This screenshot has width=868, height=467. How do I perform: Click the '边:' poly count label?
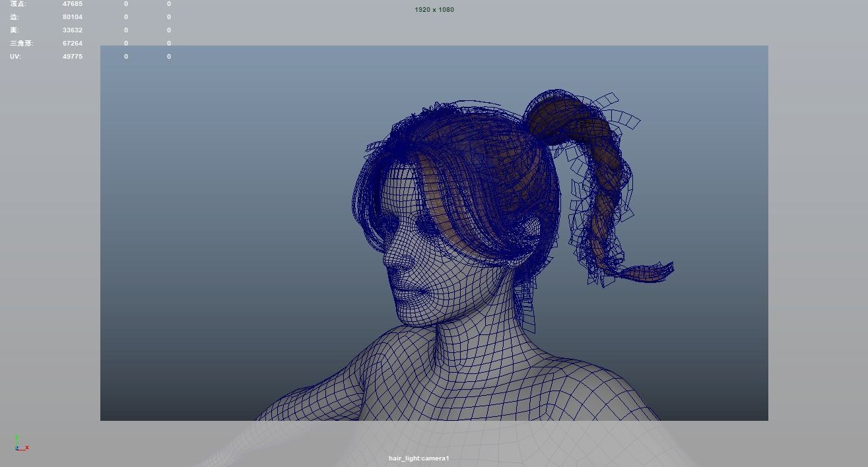pyautogui.click(x=15, y=17)
